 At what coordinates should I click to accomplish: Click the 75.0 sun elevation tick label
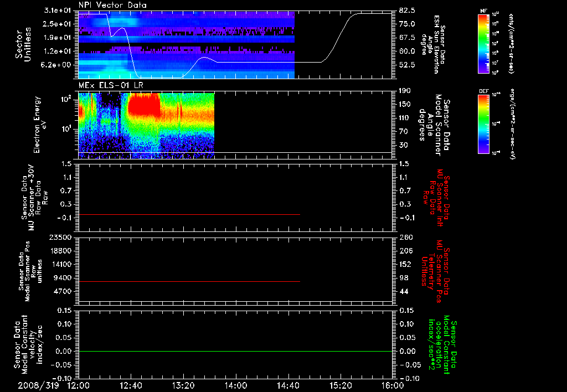click(407, 24)
